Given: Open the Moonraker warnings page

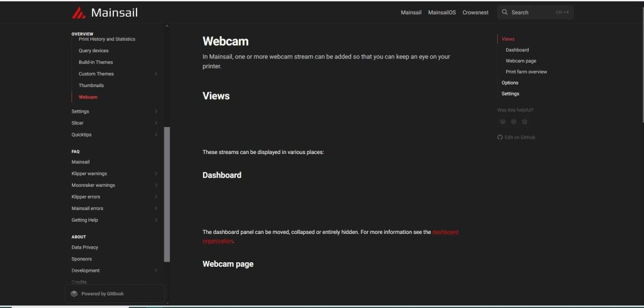Looking at the screenshot, I should coord(93,185).
